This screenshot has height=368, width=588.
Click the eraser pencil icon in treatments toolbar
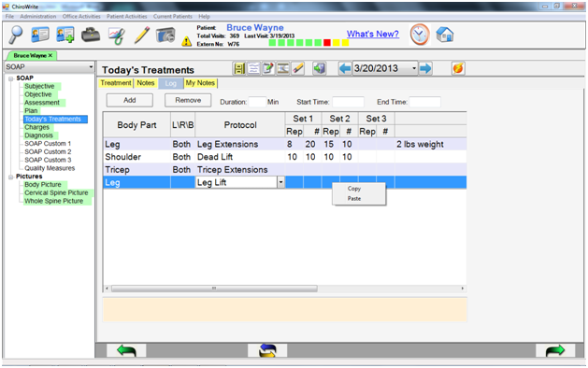[x=298, y=68]
